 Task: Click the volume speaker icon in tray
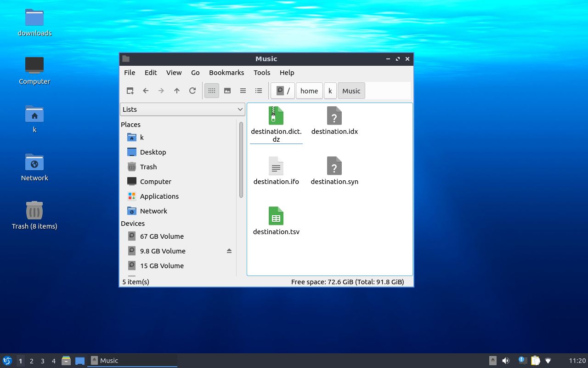[506, 361]
